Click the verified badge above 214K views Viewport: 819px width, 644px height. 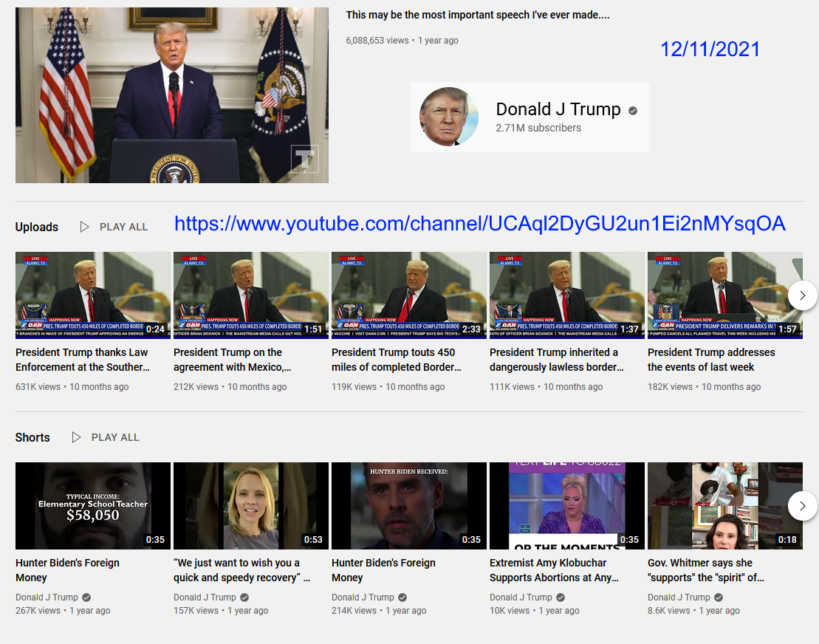[402, 597]
